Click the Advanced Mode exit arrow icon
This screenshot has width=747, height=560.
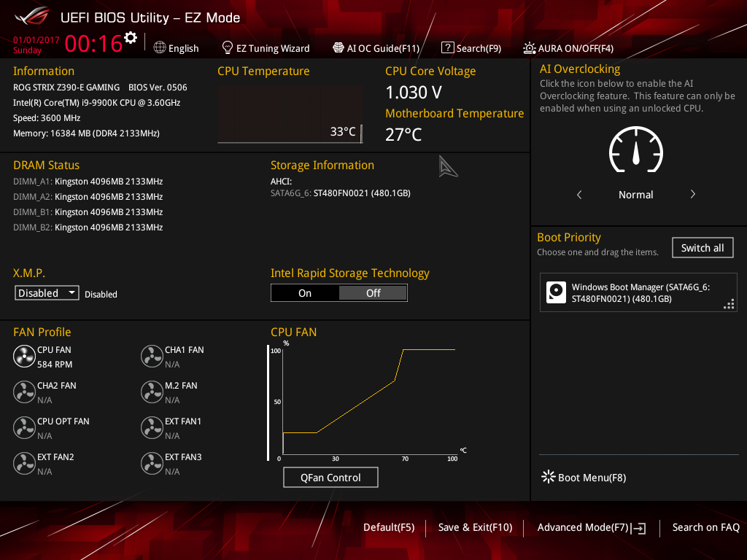pos(638,528)
